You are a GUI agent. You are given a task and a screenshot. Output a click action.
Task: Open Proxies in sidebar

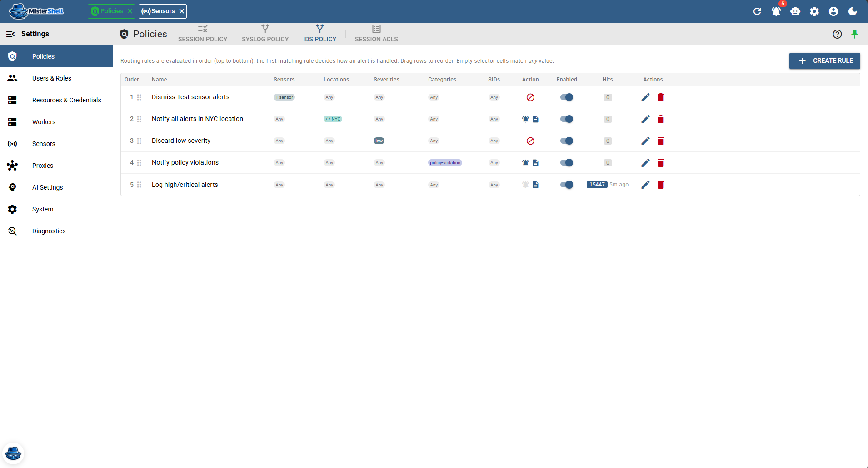pos(56,166)
